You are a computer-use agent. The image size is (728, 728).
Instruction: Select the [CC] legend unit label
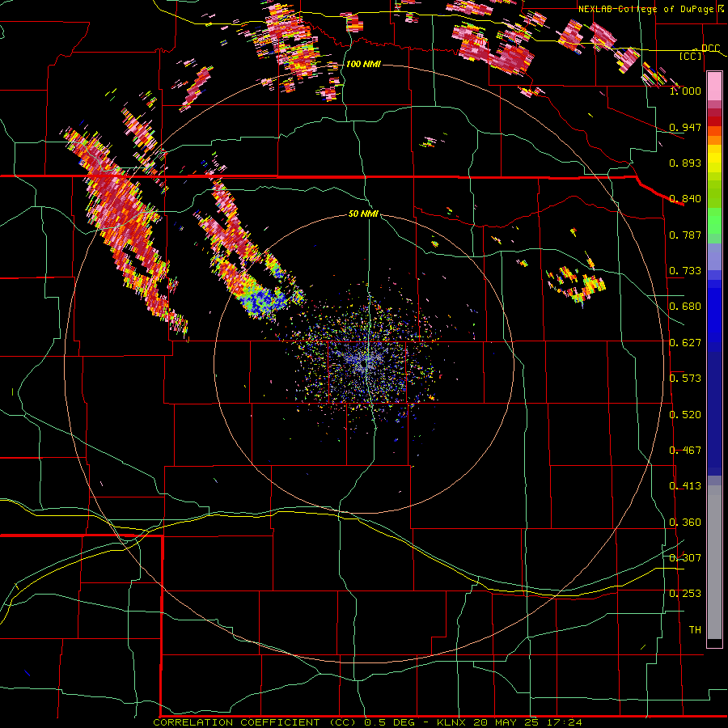[x=691, y=56]
